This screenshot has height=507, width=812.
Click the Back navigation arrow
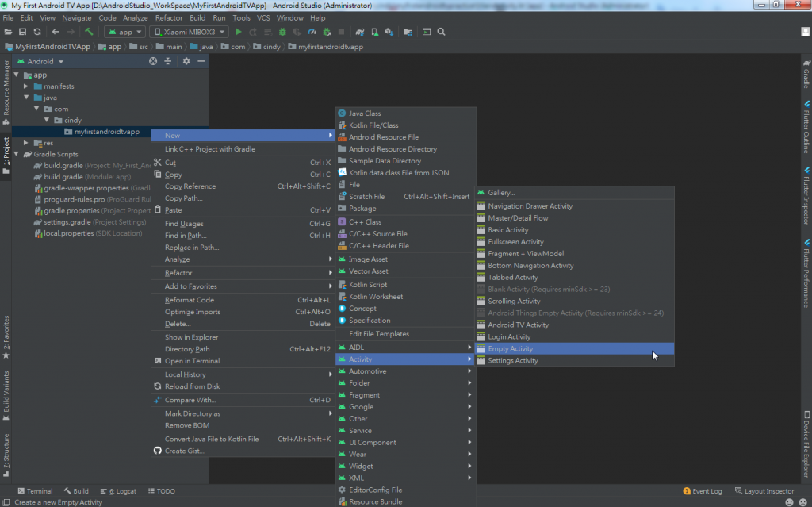click(x=56, y=32)
